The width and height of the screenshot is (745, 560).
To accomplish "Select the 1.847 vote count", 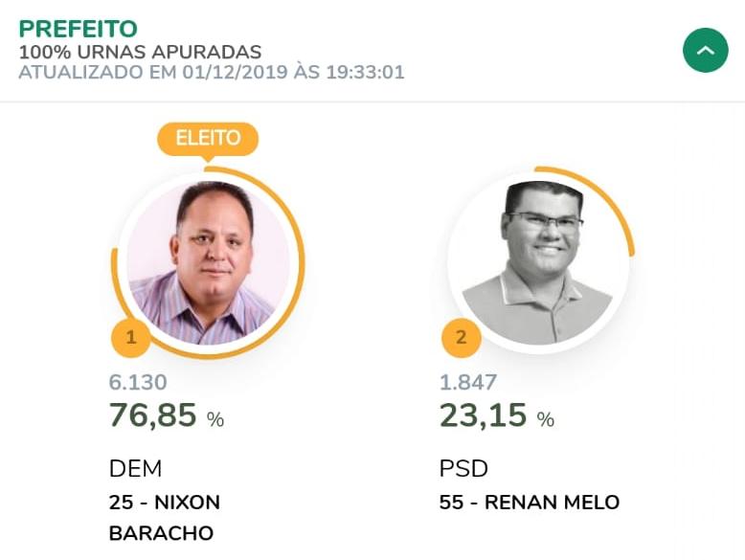I will [468, 383].
